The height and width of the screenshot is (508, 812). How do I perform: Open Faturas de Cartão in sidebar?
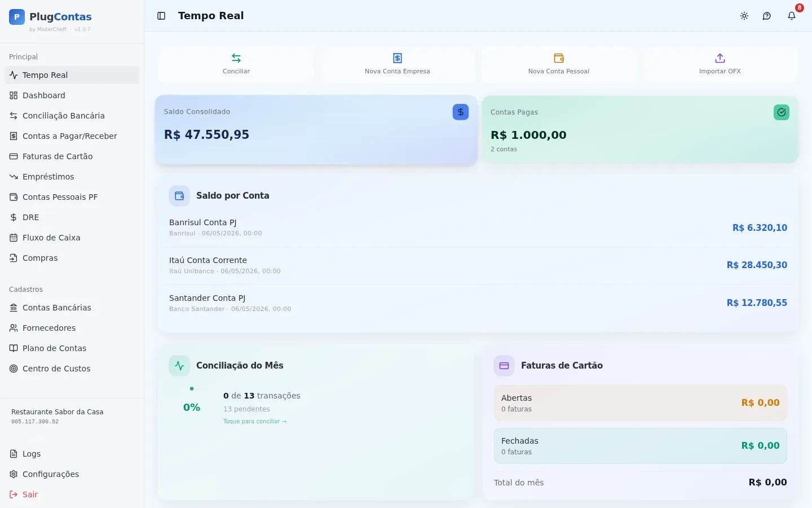(72, 156)
